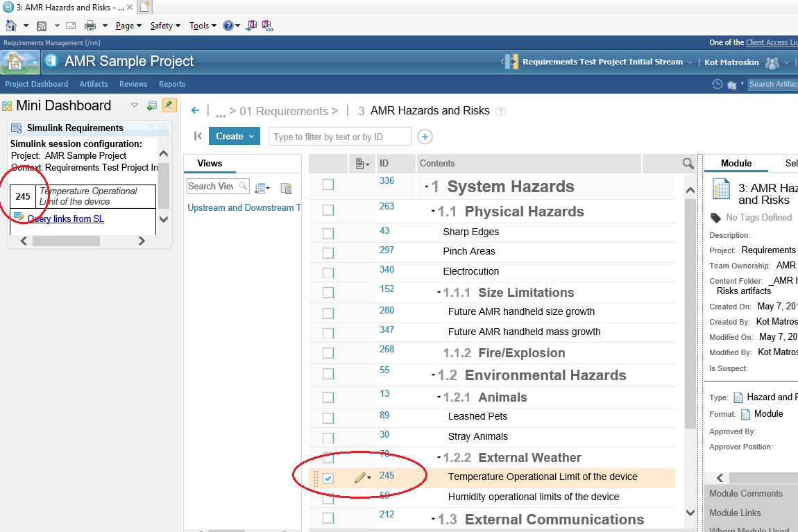
Task: Open the recent history clock icon
Action: coord(717,85)
